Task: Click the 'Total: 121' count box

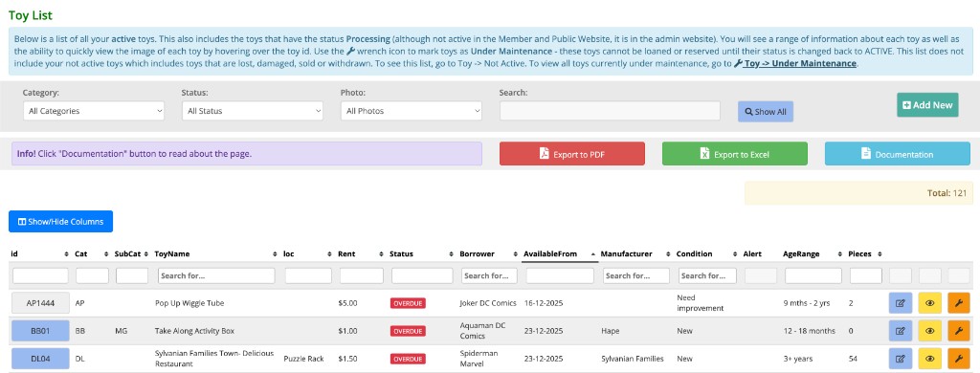Action: coord(858,193)
